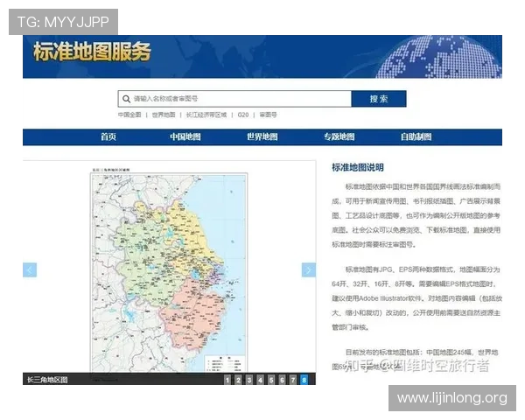Open the 世界地图 quick link
Viewport: 525px width, 420px height.
coord(164,115)
